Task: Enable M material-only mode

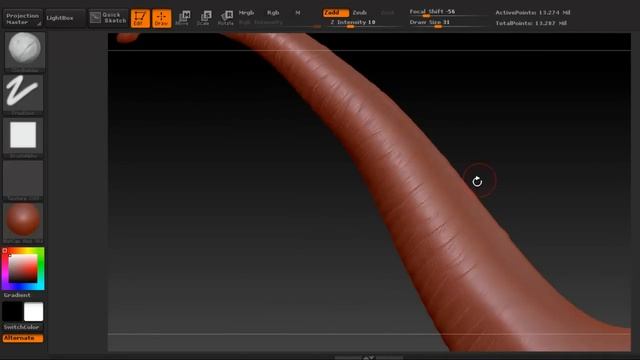Action: tap(298, 13)
